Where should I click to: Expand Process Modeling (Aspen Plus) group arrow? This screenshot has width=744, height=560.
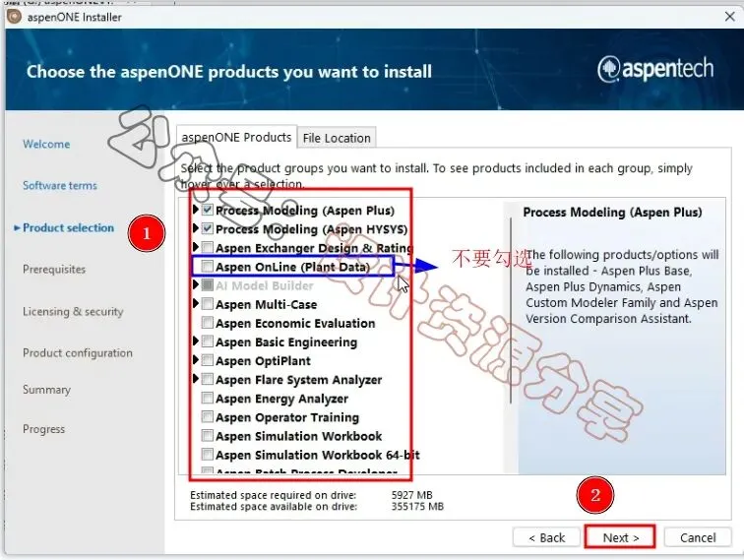196,210
